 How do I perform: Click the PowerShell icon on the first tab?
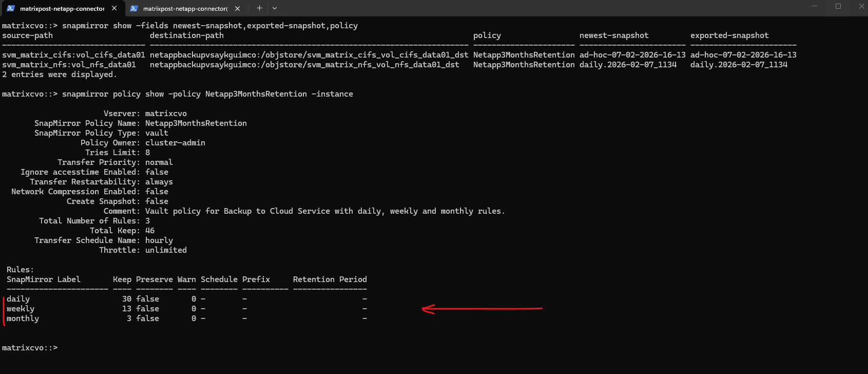click(x=10, y=8)
